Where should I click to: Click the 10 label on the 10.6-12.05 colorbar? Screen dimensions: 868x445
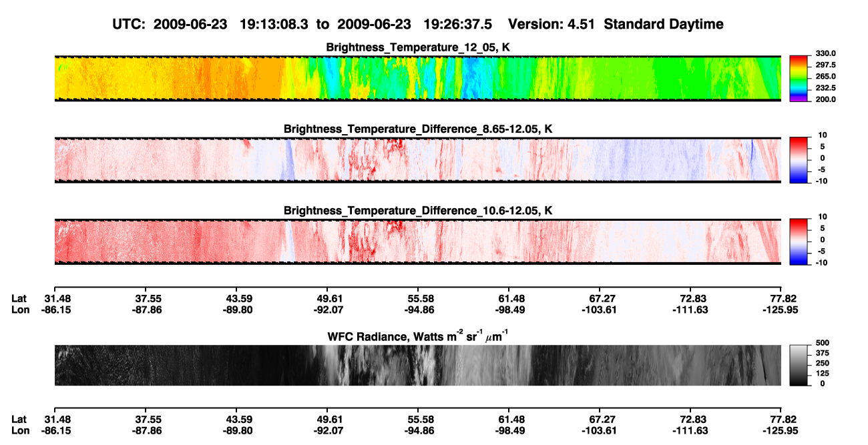coord(823,217)
